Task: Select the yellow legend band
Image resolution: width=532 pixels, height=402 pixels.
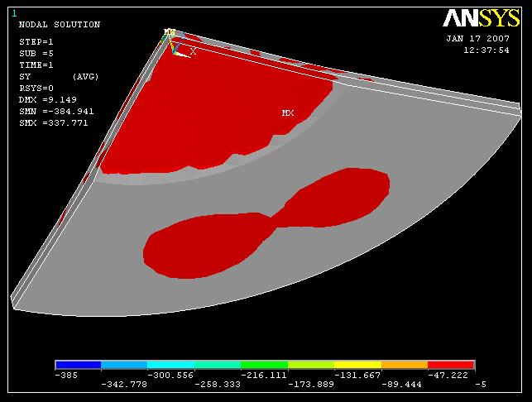Action: (x=357, y=365)
